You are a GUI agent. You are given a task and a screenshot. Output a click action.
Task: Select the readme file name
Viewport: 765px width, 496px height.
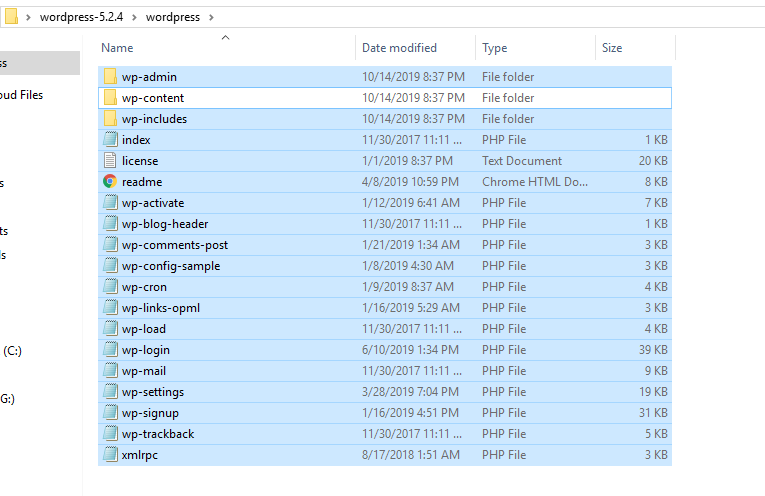coord(142,181)
